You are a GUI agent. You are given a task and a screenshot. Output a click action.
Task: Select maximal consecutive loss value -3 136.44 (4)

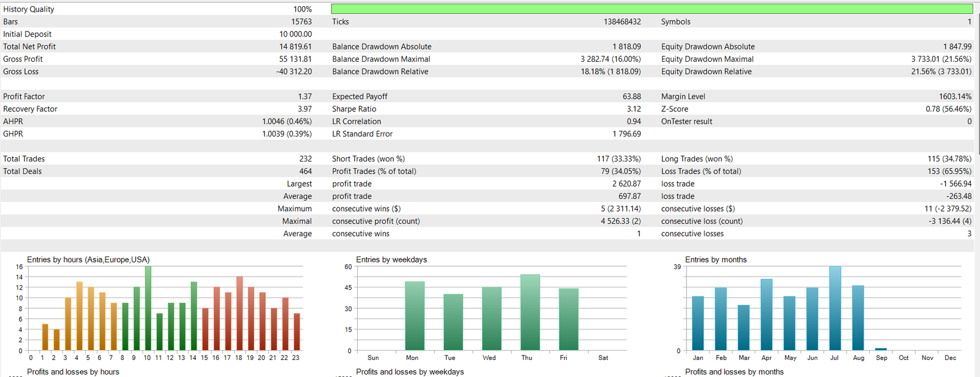tap(950, 222)
